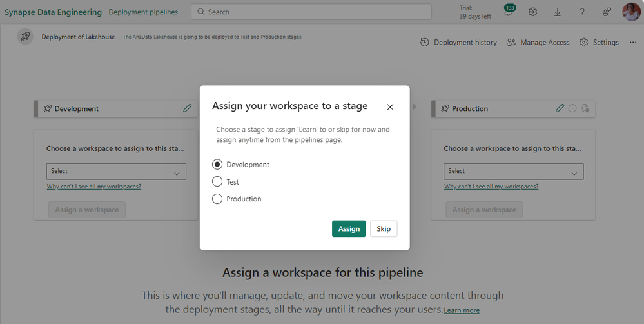Viewport: 644px width, 324px height.
Task: Select the Production radio button
Action: [217, 199]
